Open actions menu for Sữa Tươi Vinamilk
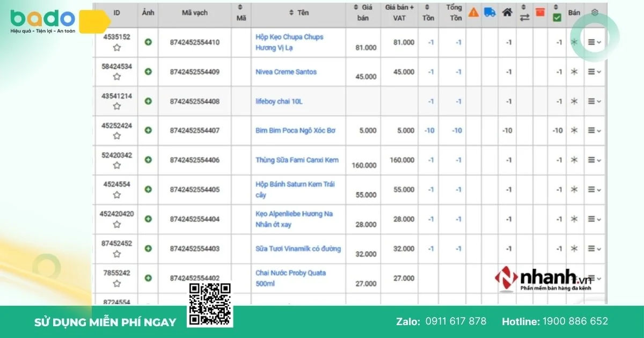Image resolution: width=644 pixels, height=338 pixels. (x=594, y=248)
